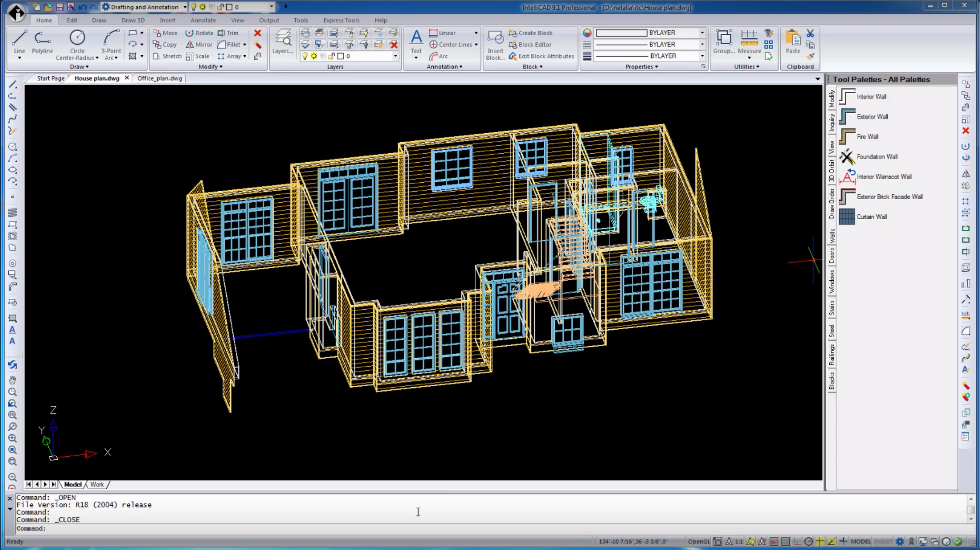
Task: Open the workspace dropdown showing Drafting and Annotation
Action: [x=185, y=7]
